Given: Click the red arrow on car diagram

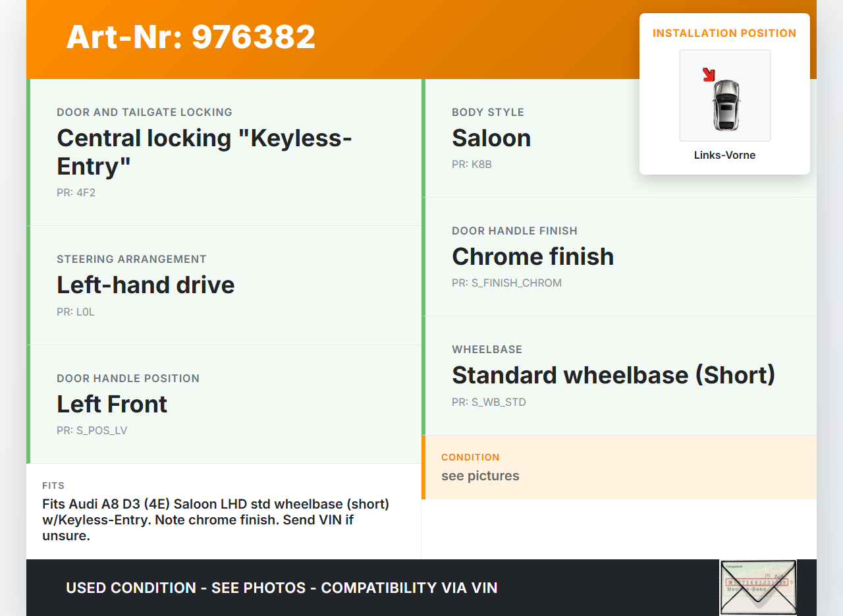Looking at the screenshot, I should 709,74.
